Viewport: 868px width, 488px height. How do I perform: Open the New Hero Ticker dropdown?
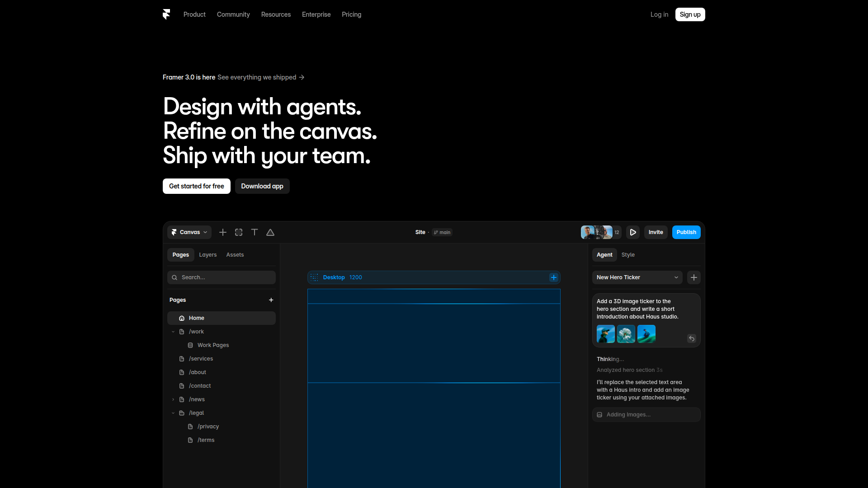pos(637,277)
